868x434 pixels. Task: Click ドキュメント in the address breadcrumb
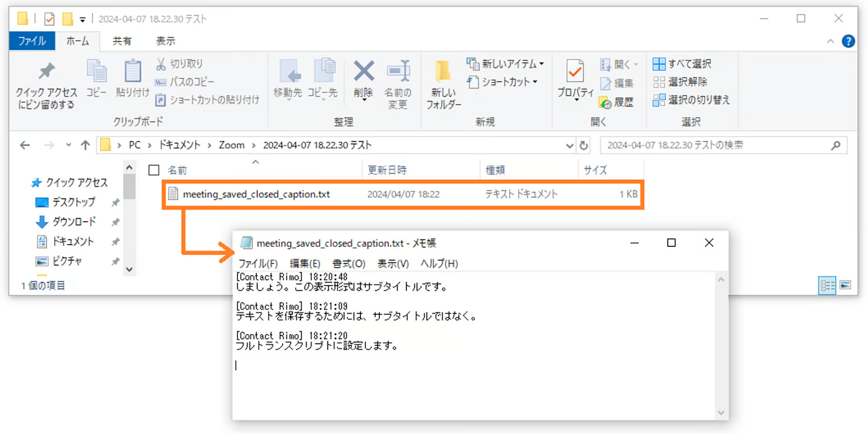[180, 145]
